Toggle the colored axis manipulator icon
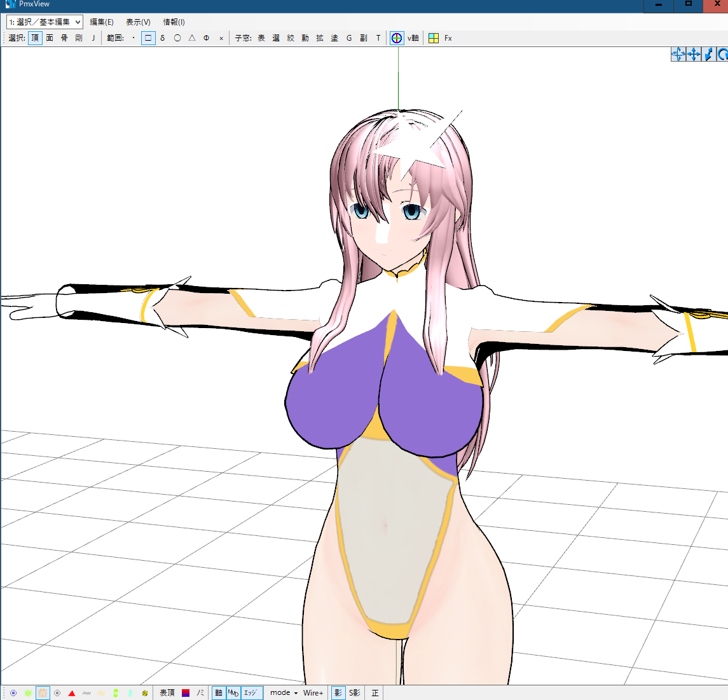The height and width of the screenshot is (700, 728). click(x=397, y=38)
